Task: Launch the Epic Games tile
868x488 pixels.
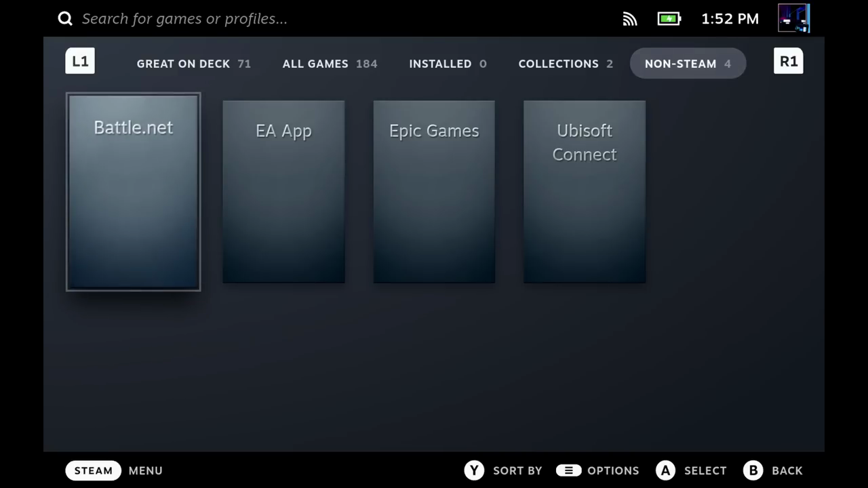Action: click(434, 192)
